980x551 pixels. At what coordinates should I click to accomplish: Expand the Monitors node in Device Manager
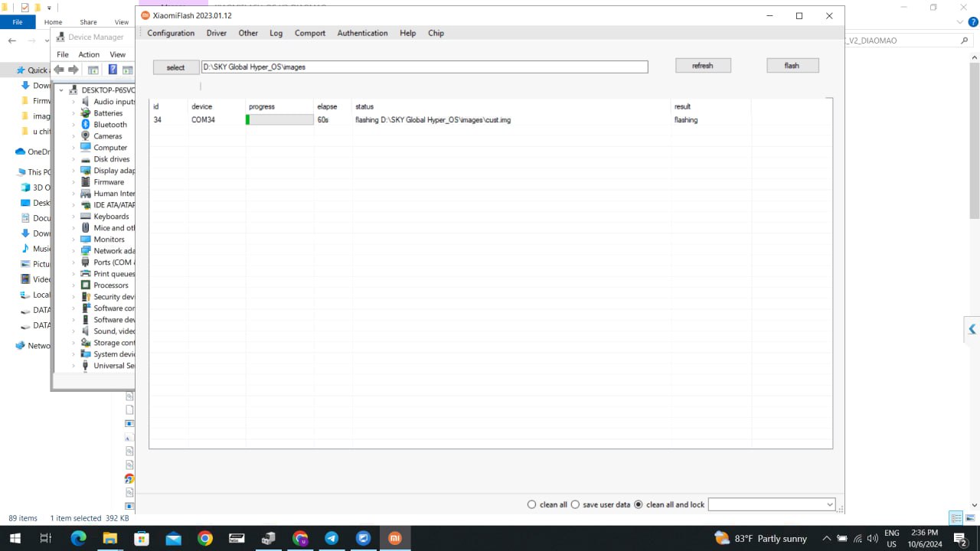(x=74, y=240)
